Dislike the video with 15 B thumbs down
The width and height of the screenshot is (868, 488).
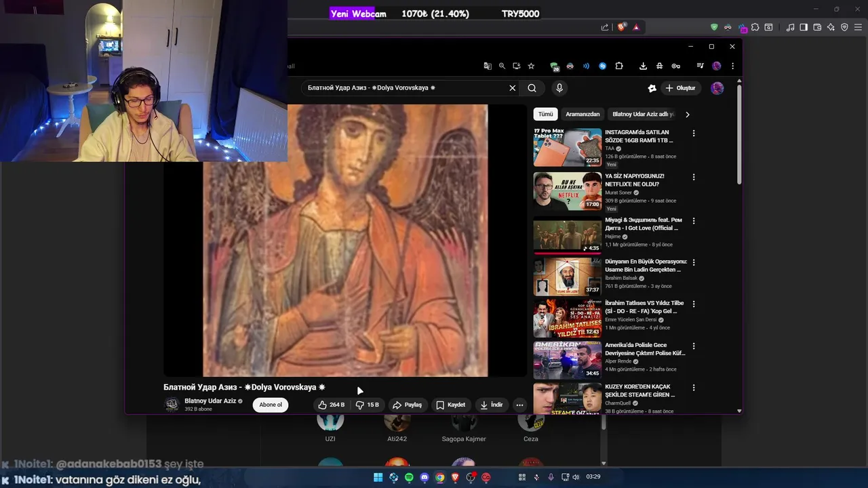coord(368,405)
